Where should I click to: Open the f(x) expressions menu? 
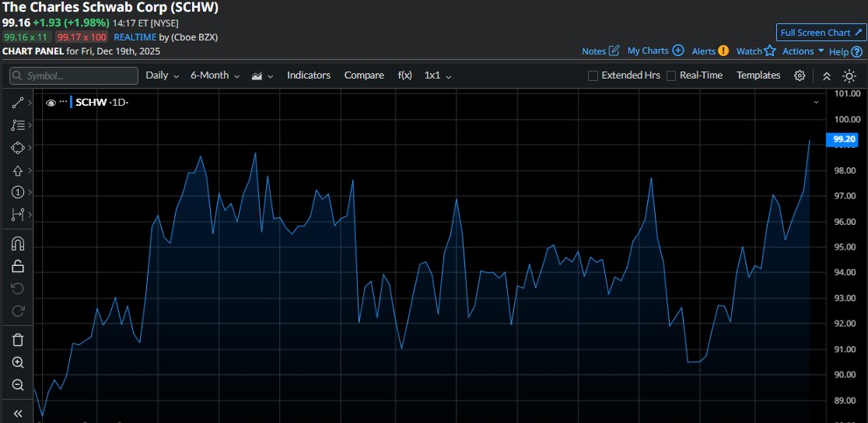[404, 75]
